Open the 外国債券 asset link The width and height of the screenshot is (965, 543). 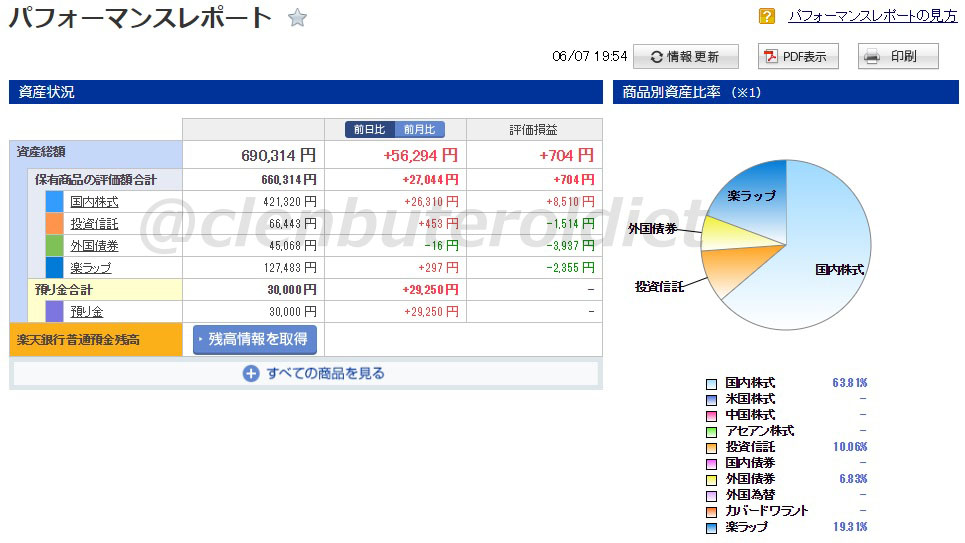pyautogui.click(x=94, y=246)
